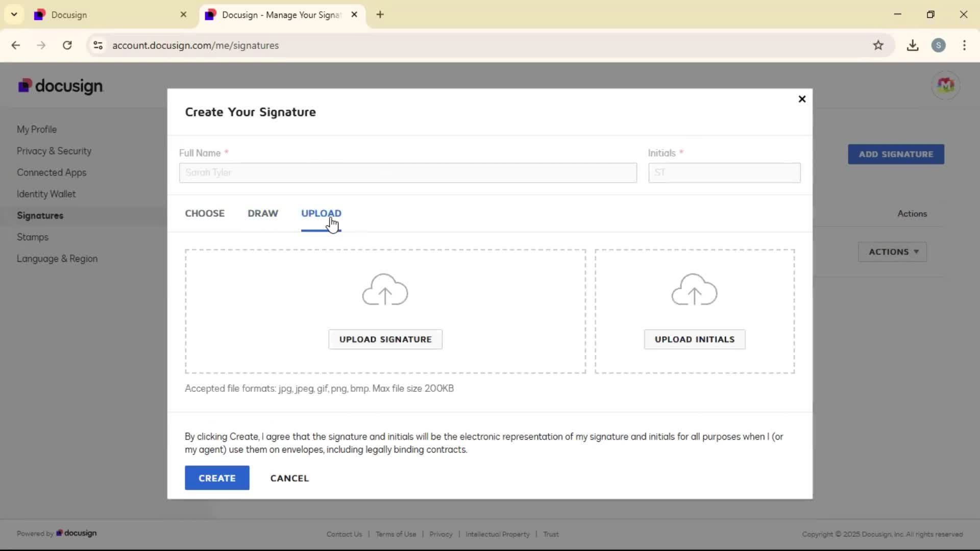The height and width of the screenshot is (551, 980).
Task: Click the accepted file formats text
Action: click(x=319, y=388)
